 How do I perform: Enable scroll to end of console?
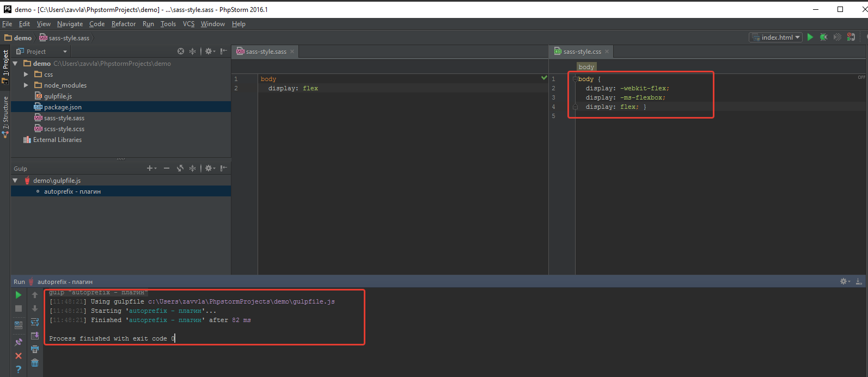pyautogui.click(x=35, y=336)
